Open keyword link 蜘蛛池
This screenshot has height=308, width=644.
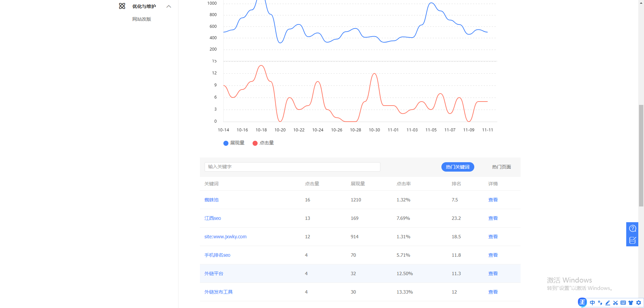click(x=211, y=200)
